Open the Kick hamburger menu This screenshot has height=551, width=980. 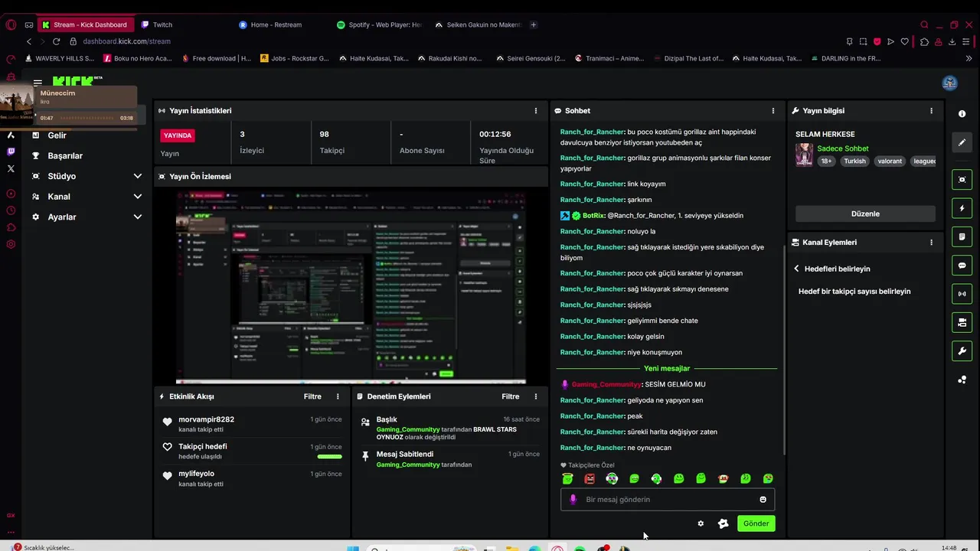38,83
